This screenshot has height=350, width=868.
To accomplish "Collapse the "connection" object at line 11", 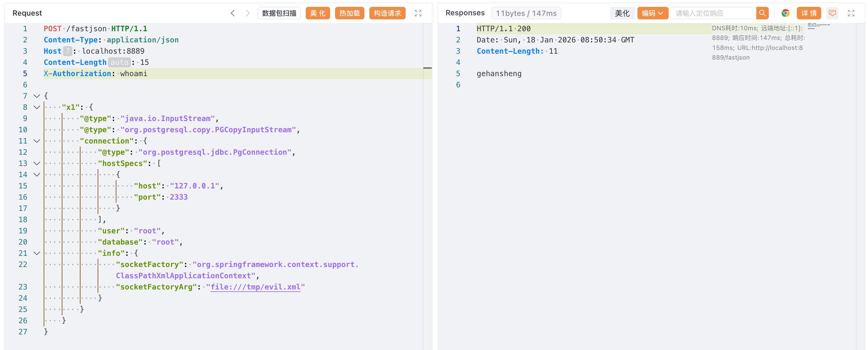I will [x=37, y=141].
